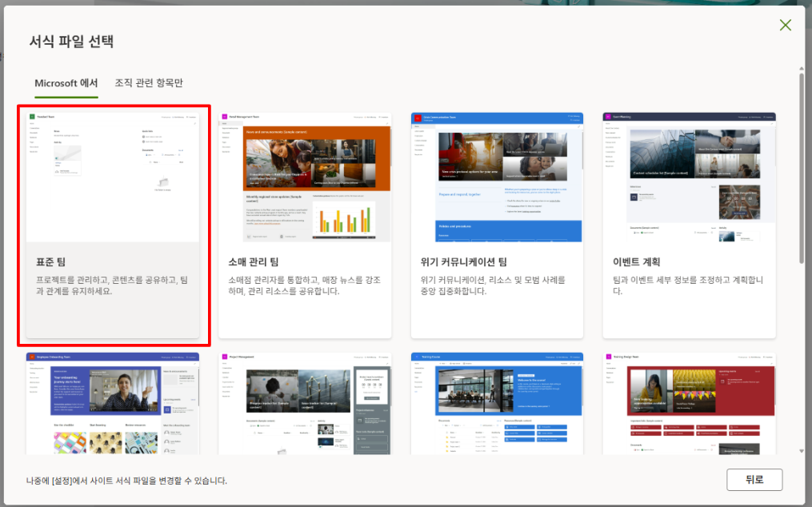Click the 이벤트 계획 title text
The width and height of the screenshot is (812, 507).
point(637,262)
